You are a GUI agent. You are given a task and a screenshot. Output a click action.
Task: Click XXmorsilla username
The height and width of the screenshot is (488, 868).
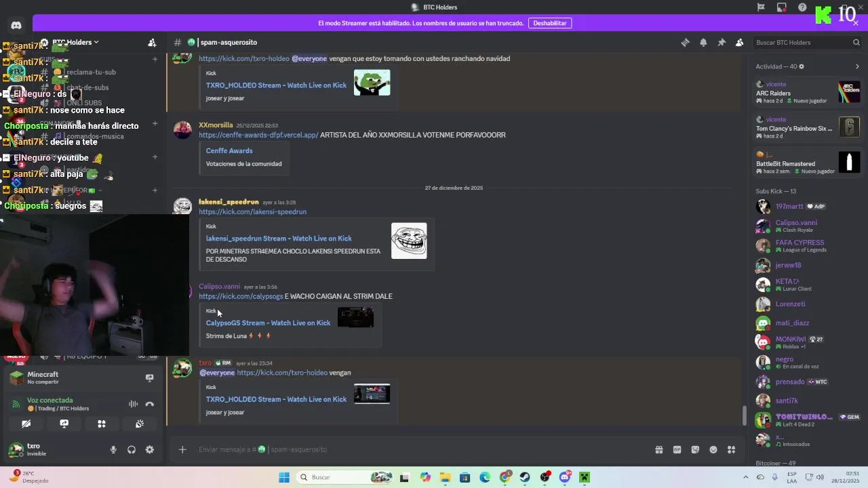pyautogui.click(x=216, y=125)
